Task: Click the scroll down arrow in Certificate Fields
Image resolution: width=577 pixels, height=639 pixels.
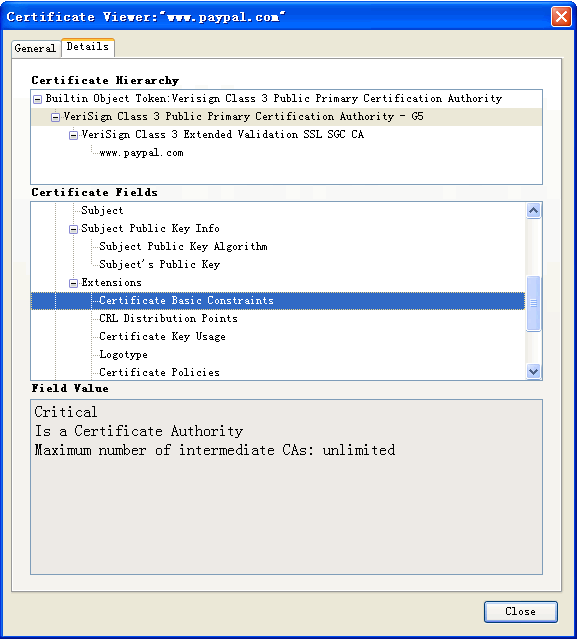Action: tap(533, 371)
